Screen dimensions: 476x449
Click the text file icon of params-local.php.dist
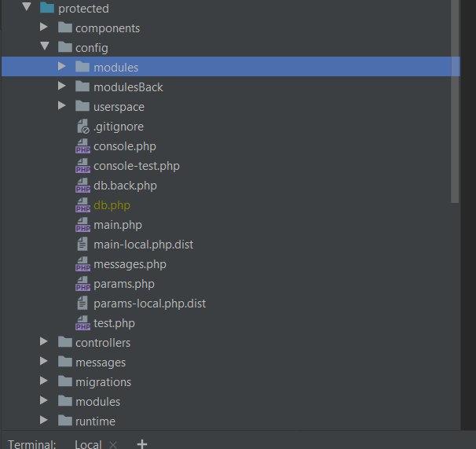(82, 303)
